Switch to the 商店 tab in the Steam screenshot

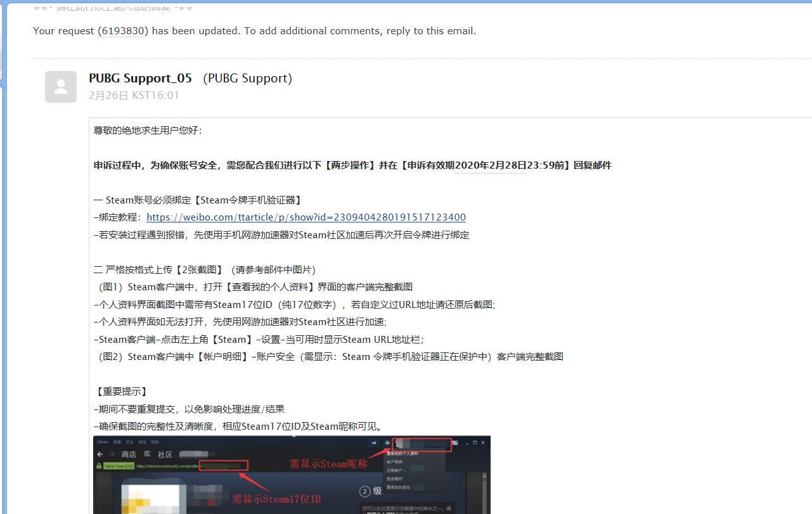click(129, 454)
